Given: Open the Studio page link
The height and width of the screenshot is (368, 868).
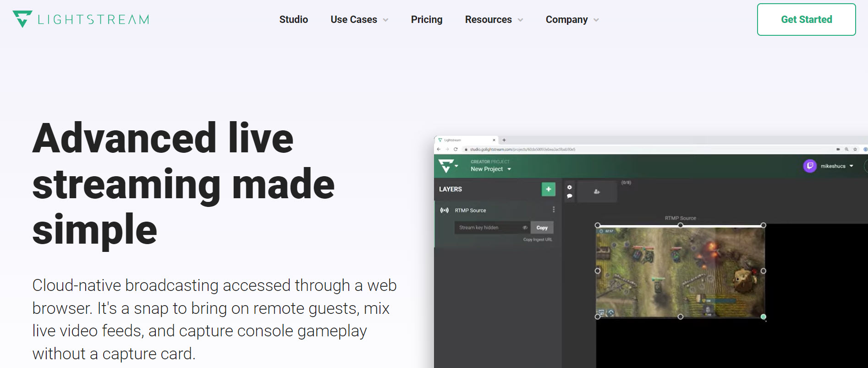Looking at the screenshot, I should [x=293, y=20].
